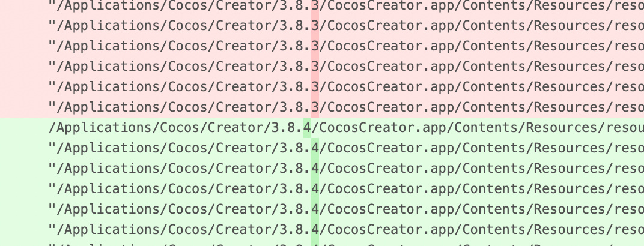
Task: Click Resources in the first quoted added line
Action: click(570, 148)
